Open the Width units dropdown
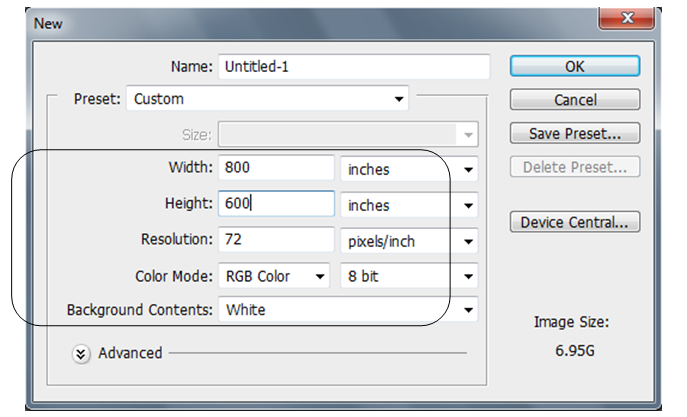The height and width of the screenshot is (417, 687). pos(409,169)
